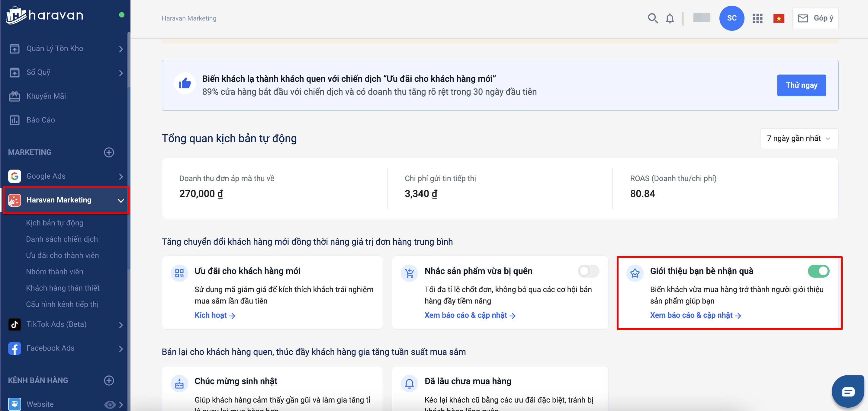Click the Đã lâu chưa mua hàng card title
The image size is (868, 411).
(468, 381)
